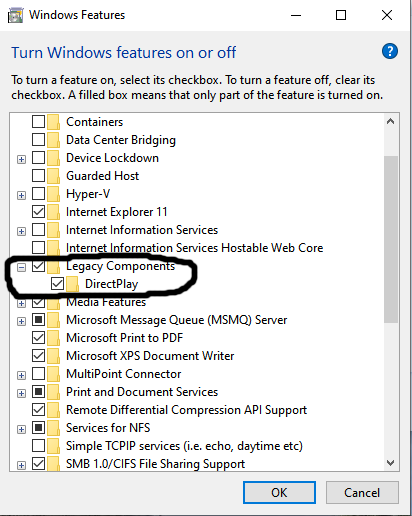Collapse the Legacy Components tree node
Image resolution: width=412 pixels, height=516 pixels.
21,267
